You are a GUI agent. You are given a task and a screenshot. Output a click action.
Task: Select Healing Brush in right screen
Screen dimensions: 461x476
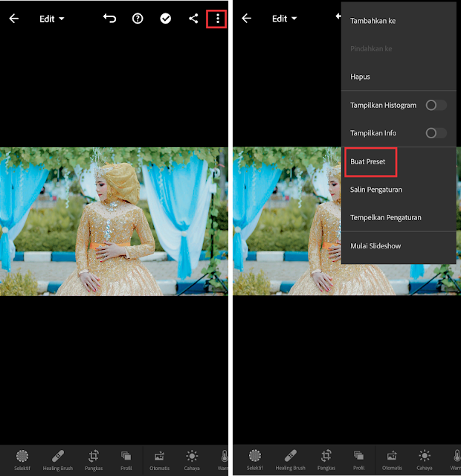(x=290, y=460)
